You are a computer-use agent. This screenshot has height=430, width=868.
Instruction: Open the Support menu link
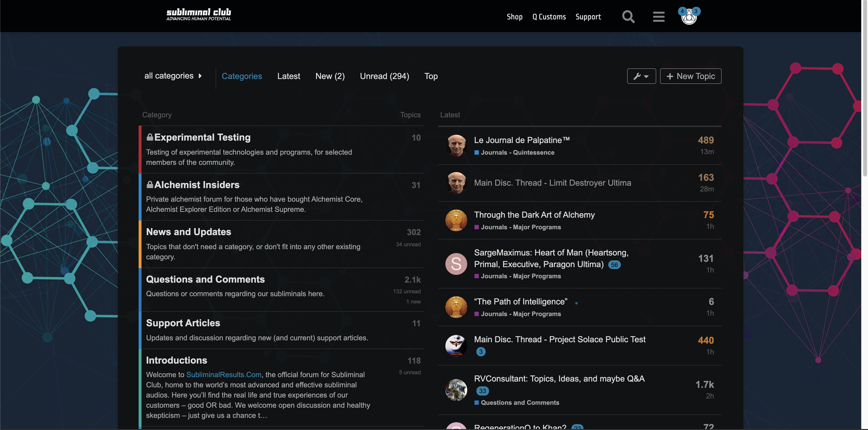tap(588, 17)
